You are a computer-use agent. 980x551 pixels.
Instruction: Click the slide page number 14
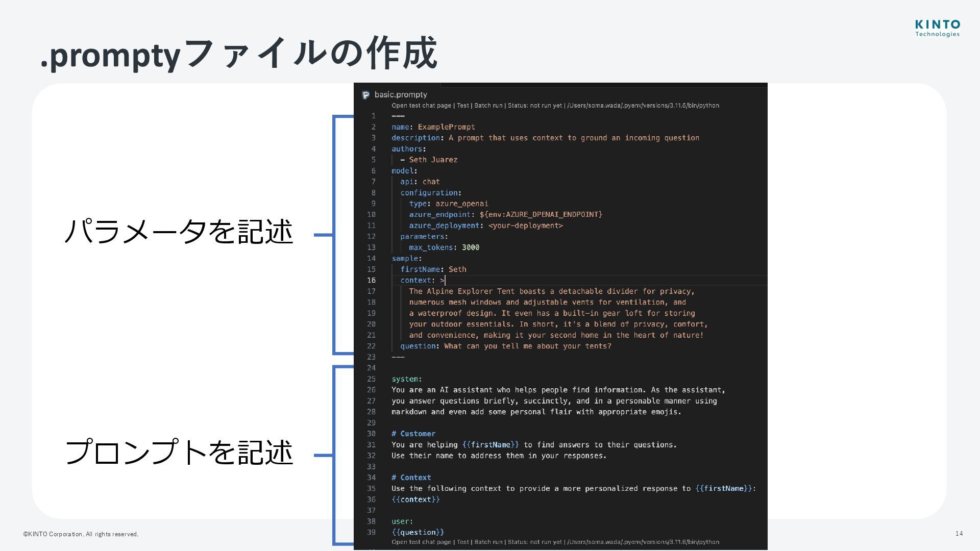pyautogui.click(x=959, y=534)
